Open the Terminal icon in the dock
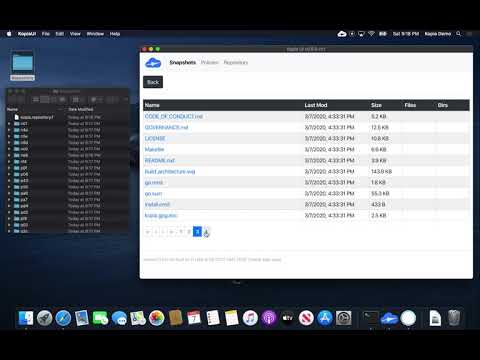The width and height of the screenshot is (480, 360). click(371, 318)
